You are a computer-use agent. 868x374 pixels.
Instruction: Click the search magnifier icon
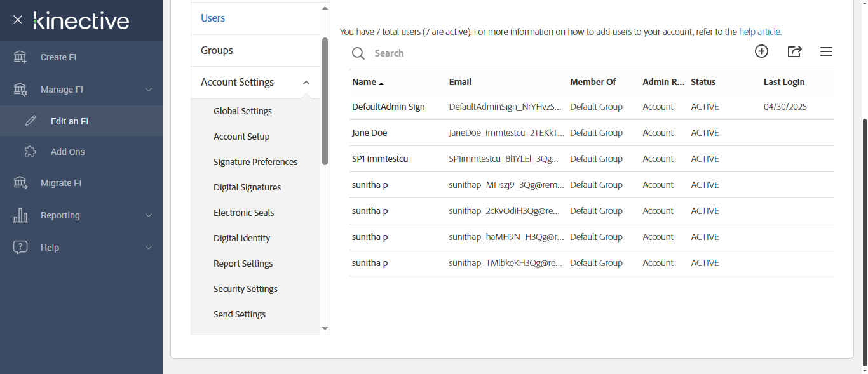click(x=358, y=53)
